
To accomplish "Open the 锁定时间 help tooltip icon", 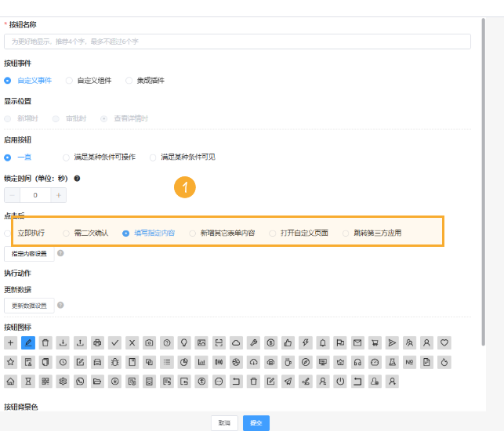I will point(77,179).
